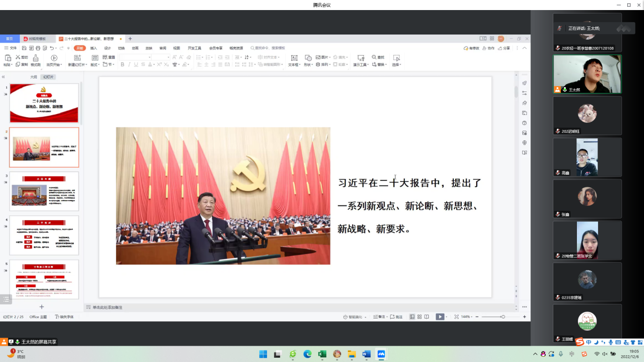The height and width of the screenshot is (362, 644).
Task: Toggle the notes (备注) pane in status bar
Action: (x=379, y=317)
